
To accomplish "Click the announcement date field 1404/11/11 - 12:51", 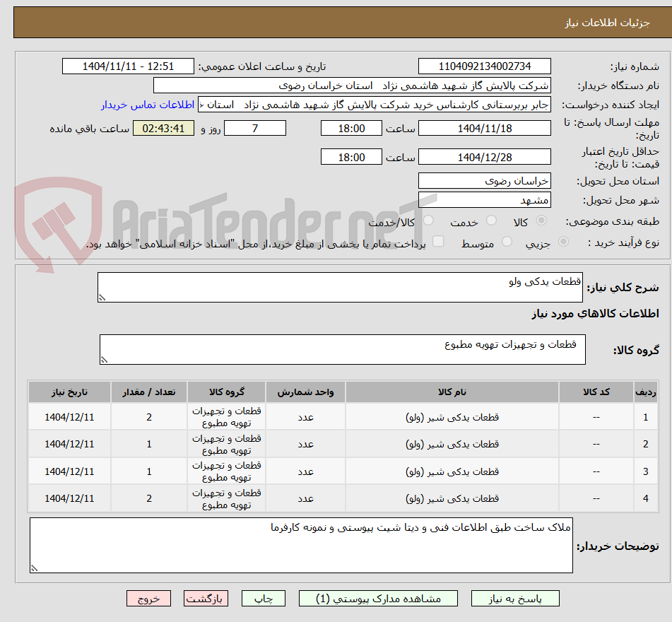I will (x=128, y=66).
